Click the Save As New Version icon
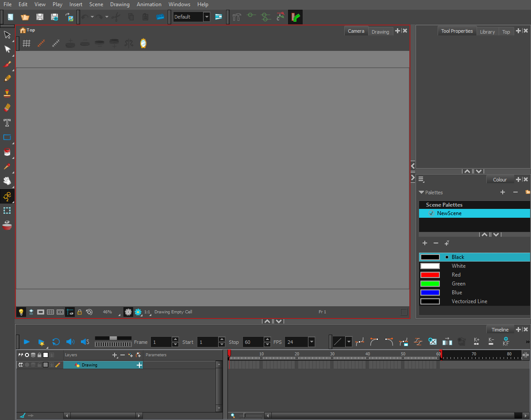 coord(54,17)
